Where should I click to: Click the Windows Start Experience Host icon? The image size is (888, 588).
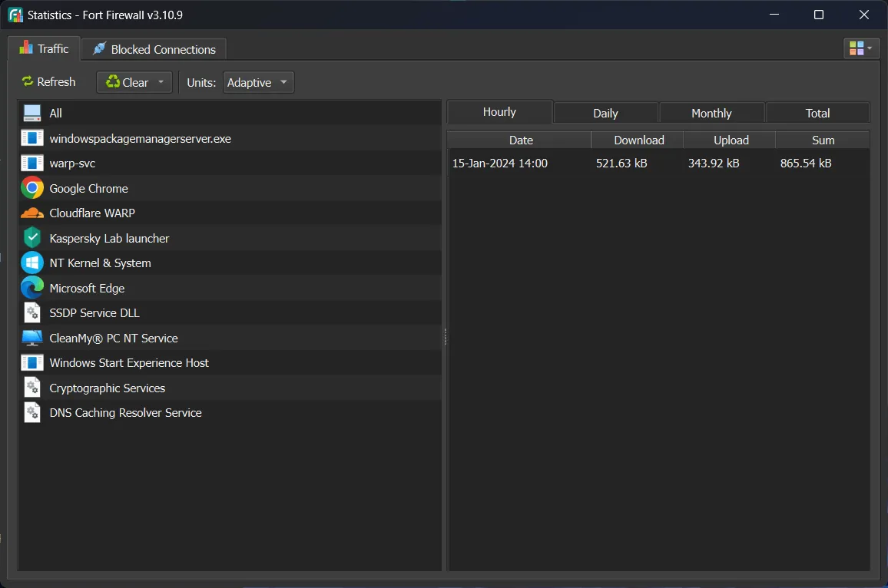32,363
